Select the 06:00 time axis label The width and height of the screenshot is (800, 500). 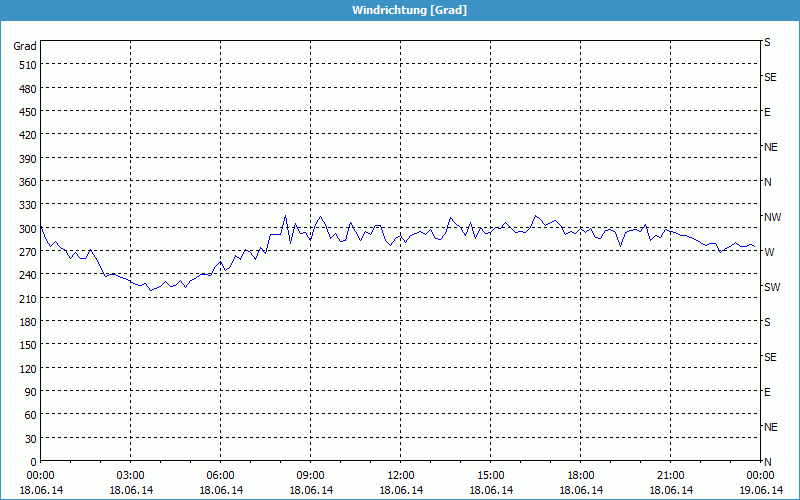[x=221, y=475]
